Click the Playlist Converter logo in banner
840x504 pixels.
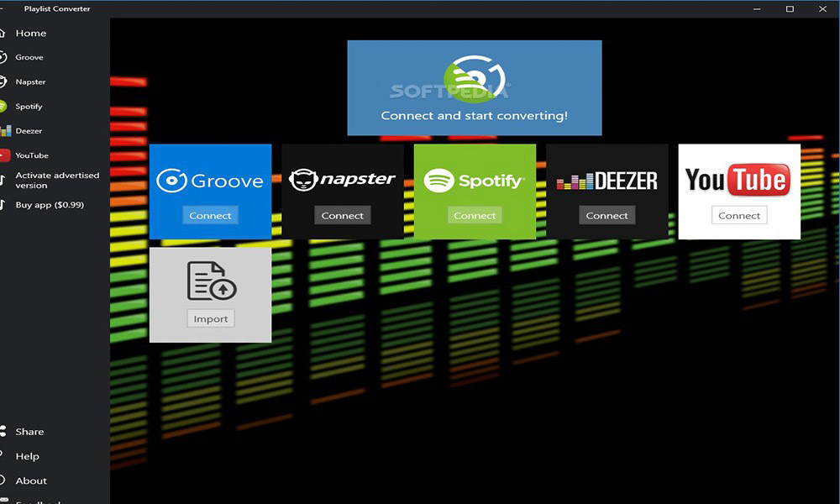[x=474, y=79]
